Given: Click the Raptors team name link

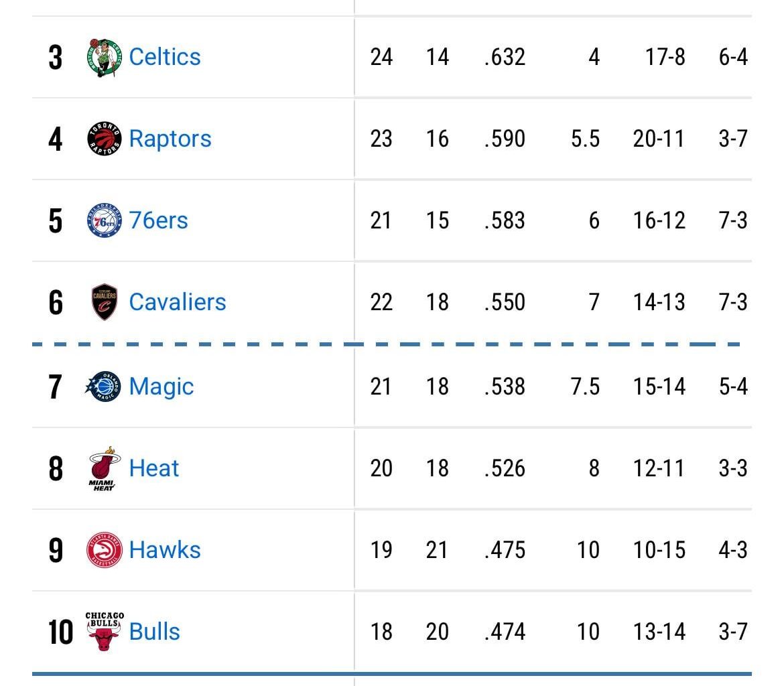Looking at the screenshot, I should [x=170, y=139].
